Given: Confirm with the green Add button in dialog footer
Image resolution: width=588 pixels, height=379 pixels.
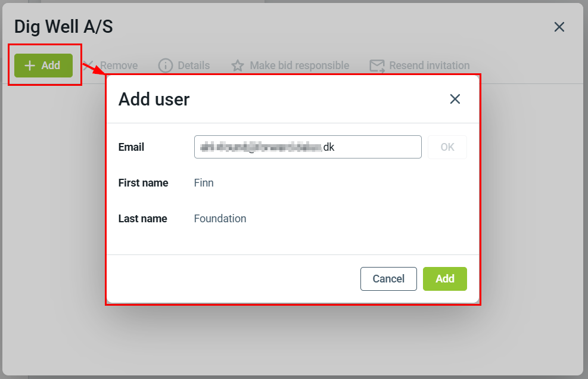Looking at the screenshot, I should click(444, 279).
